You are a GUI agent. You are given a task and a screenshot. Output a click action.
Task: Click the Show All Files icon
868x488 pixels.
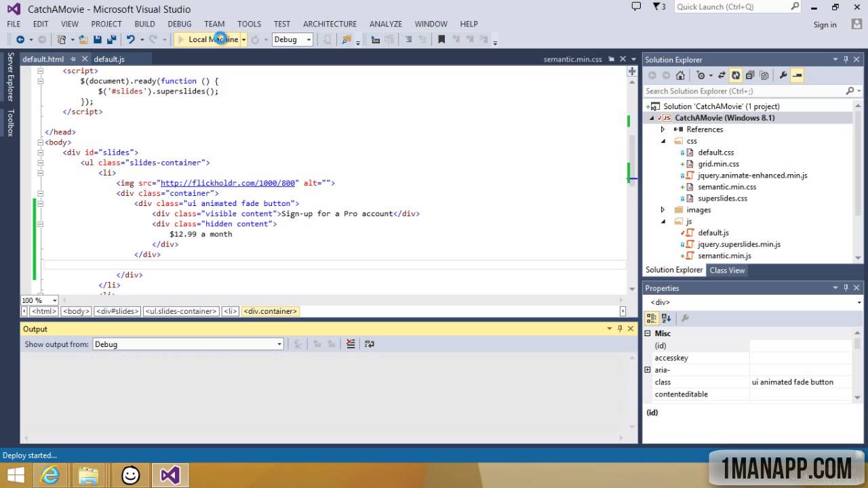(x=764, y=75)
